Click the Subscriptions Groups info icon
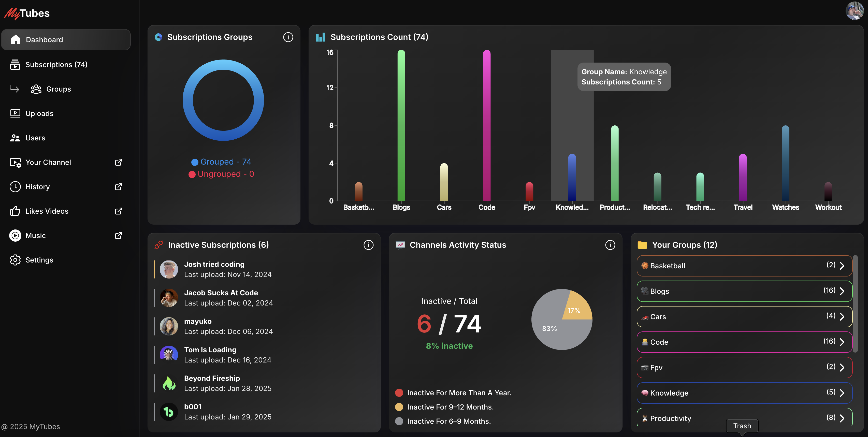The height and width of the screenshot is (437, 868). pyautogui.click(x=288, y=37)
